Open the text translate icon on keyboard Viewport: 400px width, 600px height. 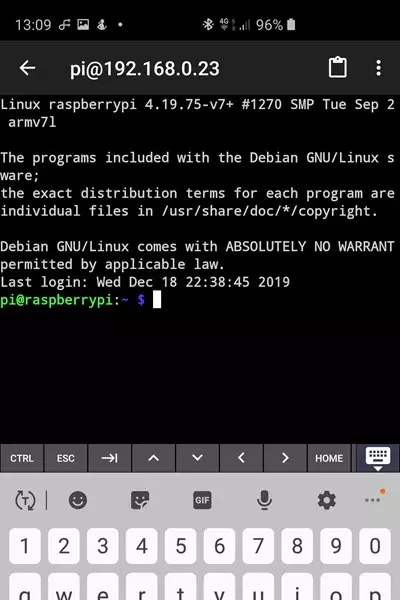click(25, 500)
